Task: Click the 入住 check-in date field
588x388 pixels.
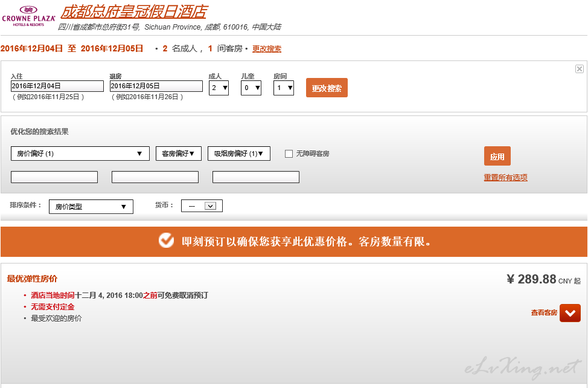Action: (x=57, y=86)
